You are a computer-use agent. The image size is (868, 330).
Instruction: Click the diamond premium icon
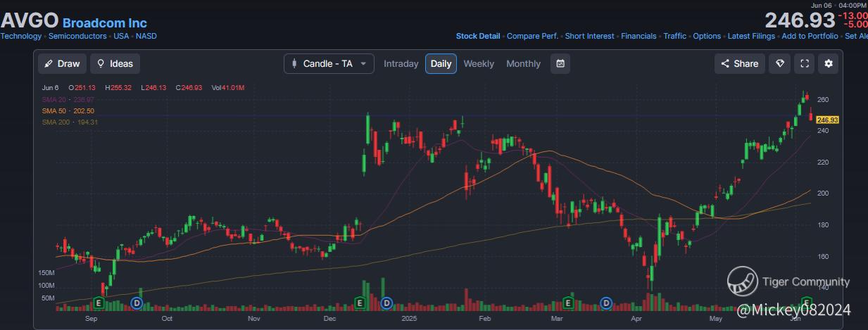(x=780, y=63)
